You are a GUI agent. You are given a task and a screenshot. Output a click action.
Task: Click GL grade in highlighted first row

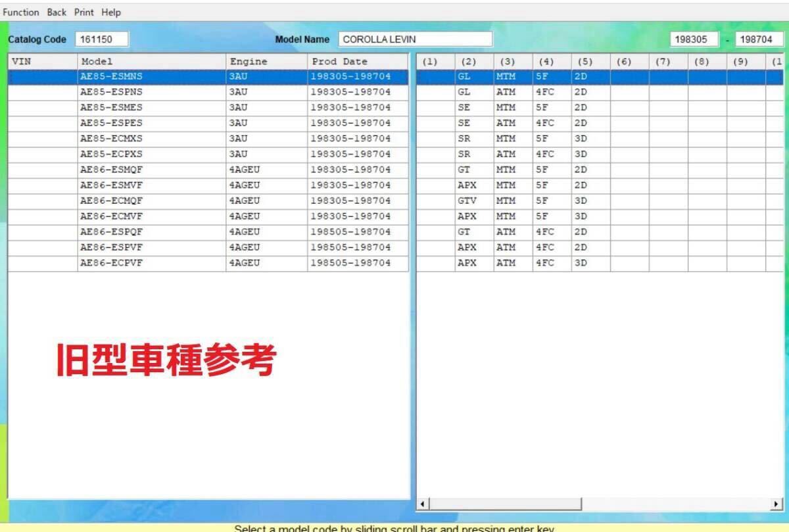coord(474,76)
